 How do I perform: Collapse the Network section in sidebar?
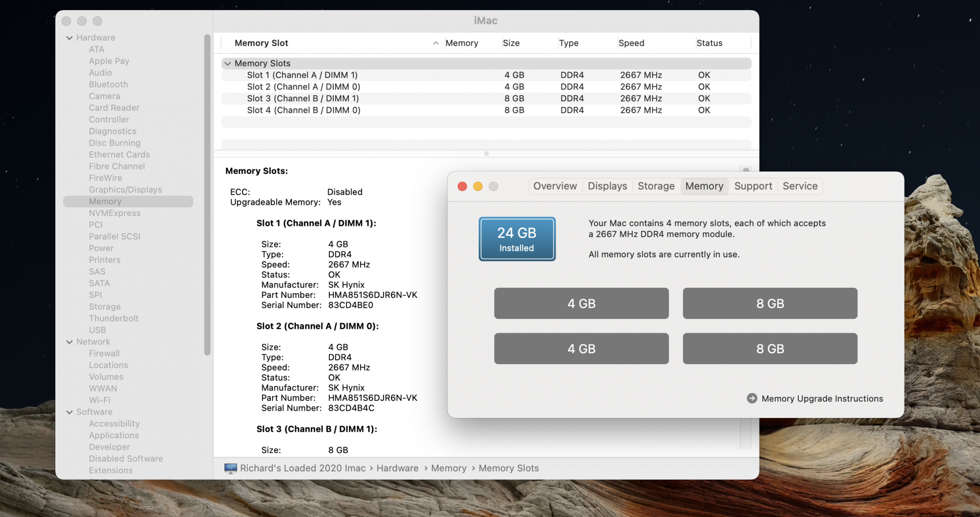click(x=70, y=342)
